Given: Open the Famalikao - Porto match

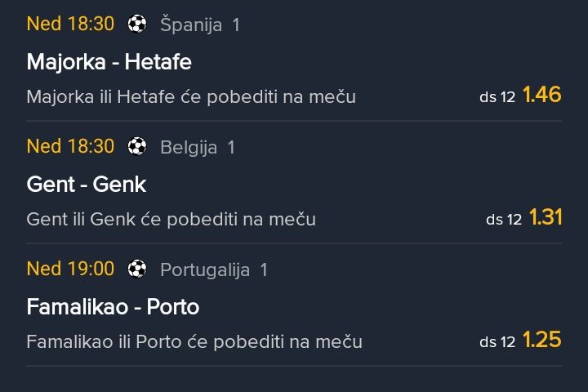Looking at the screenshot, I should [x=113, y=307].
